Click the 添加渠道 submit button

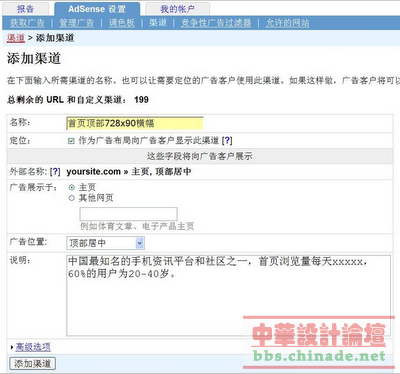(x=32, y=363)
